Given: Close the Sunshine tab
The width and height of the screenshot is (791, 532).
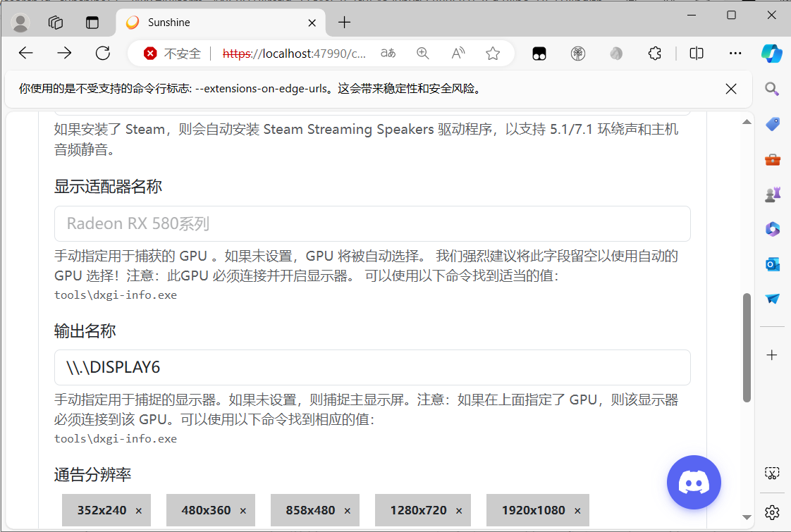Looking at the screenshot, I should tap(312, 23).
